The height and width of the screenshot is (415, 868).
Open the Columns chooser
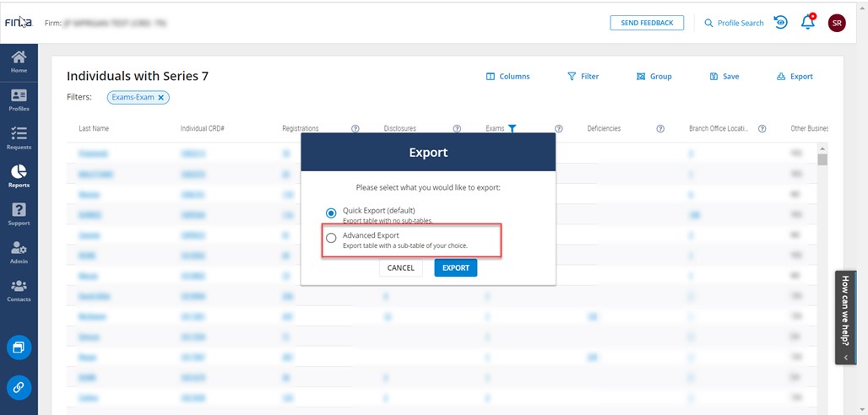507,77
